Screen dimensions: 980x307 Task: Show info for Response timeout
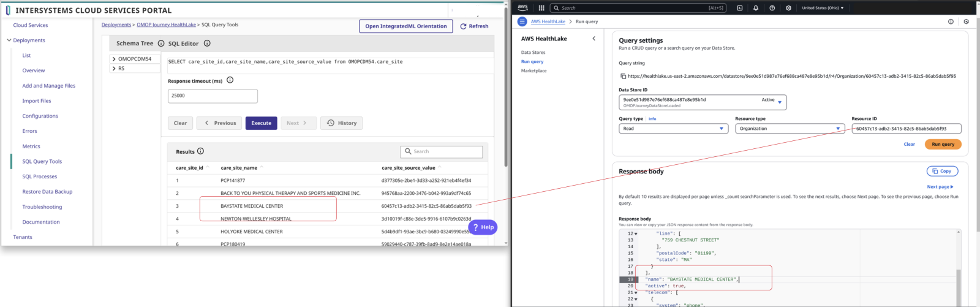230,80
